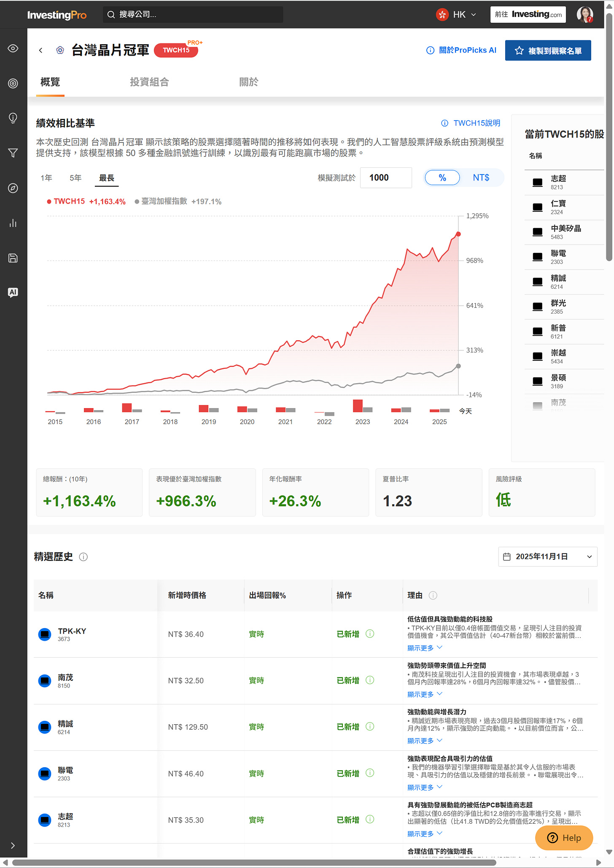Image resolution: width=614 pixels, height=868 pixels.
Task: Expand 顯示更多 for 志超 reason
Action: click(425, 833)
